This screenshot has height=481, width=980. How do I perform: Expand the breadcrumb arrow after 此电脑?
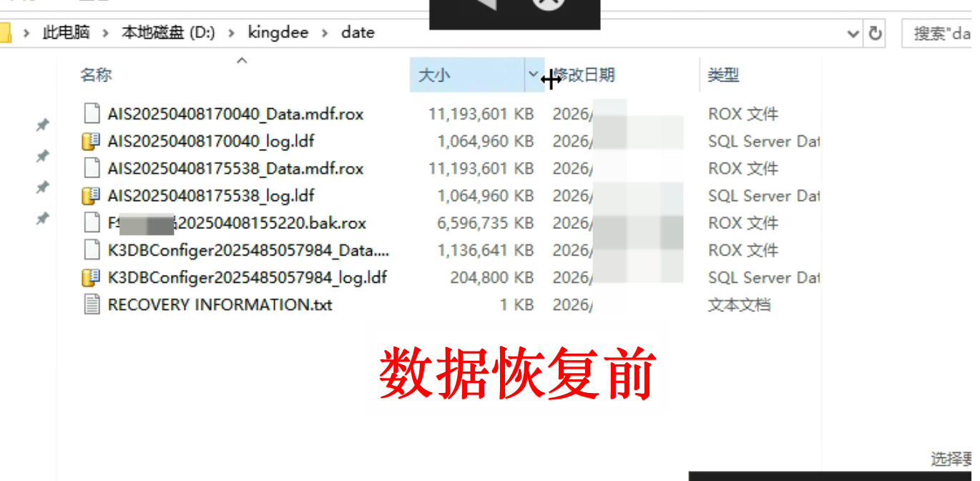(x=105, y=33)
